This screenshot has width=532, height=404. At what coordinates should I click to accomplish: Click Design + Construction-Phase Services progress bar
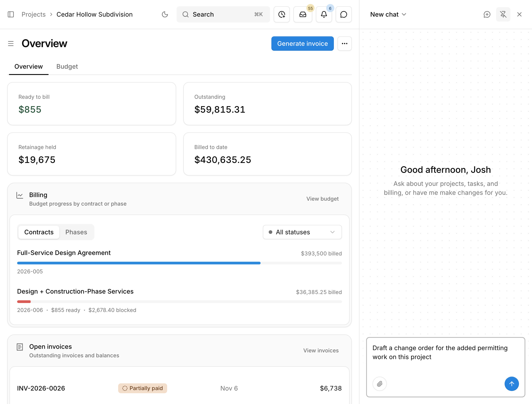[179, 302]
